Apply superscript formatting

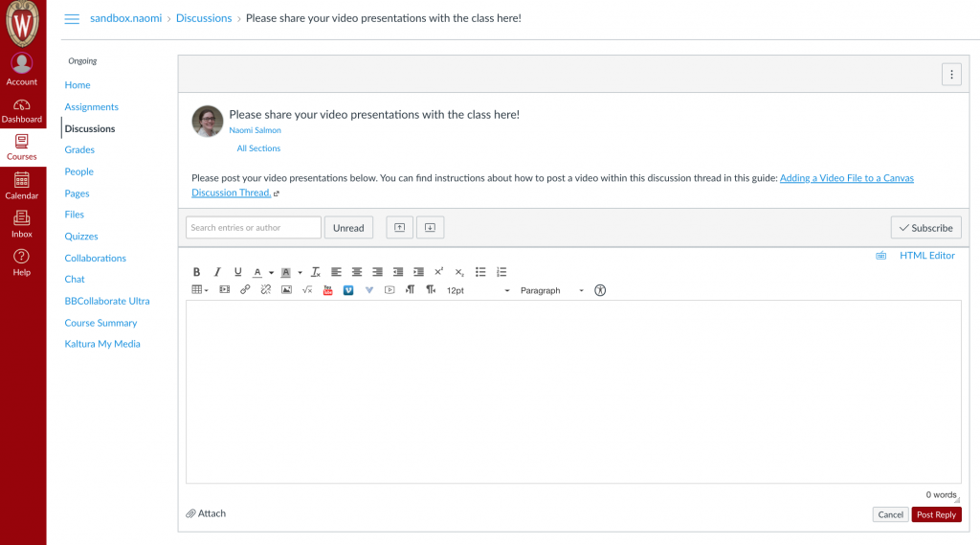(438, 272)
